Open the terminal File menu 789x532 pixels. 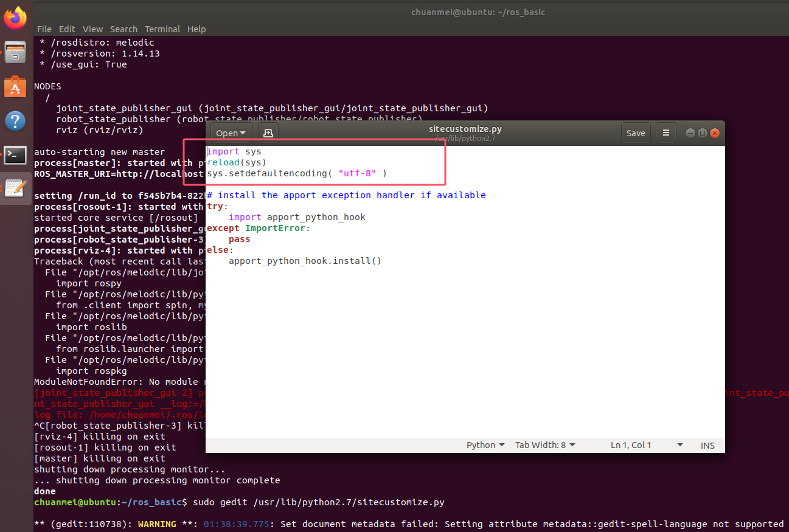click(44, 29)
